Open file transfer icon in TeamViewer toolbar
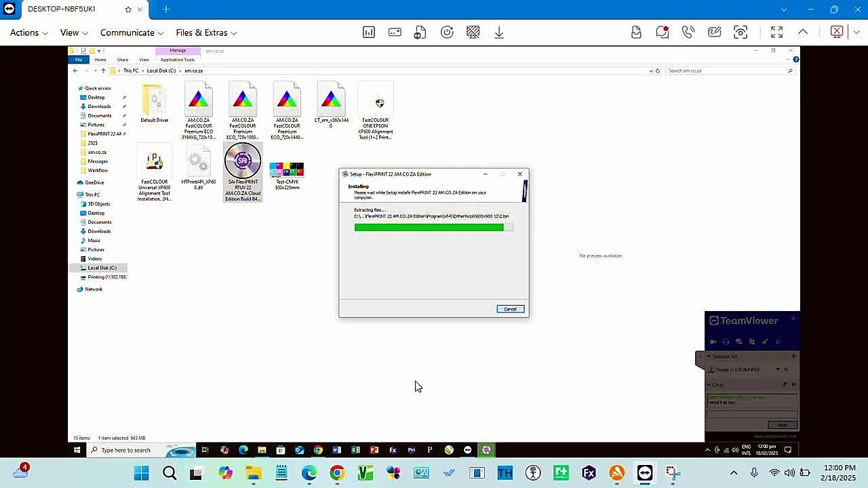 420,33
